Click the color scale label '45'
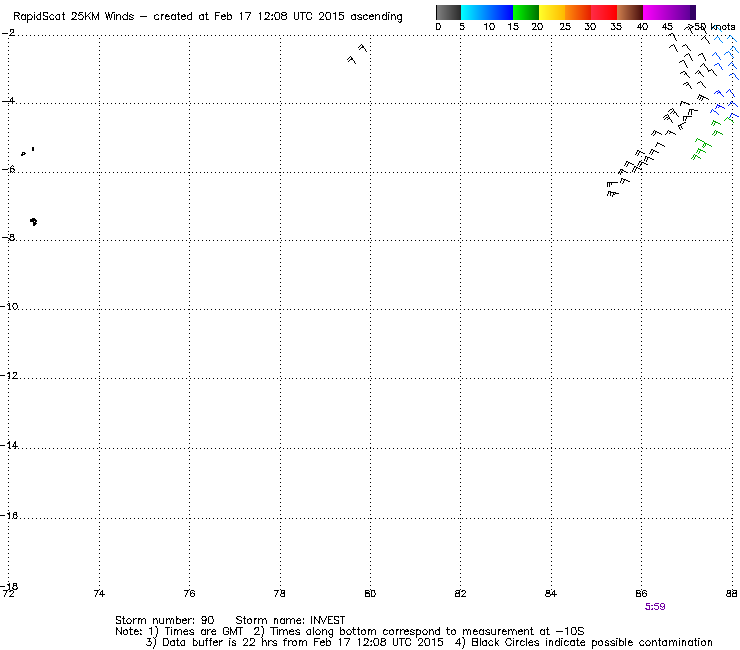The height and width of the screenshot is (650, 740). coord(667,27)
